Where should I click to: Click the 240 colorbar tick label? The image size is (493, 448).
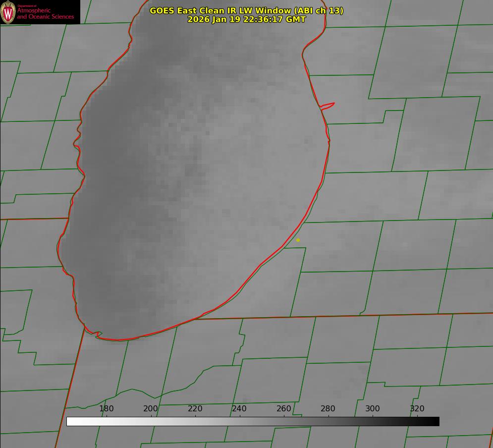239,409
